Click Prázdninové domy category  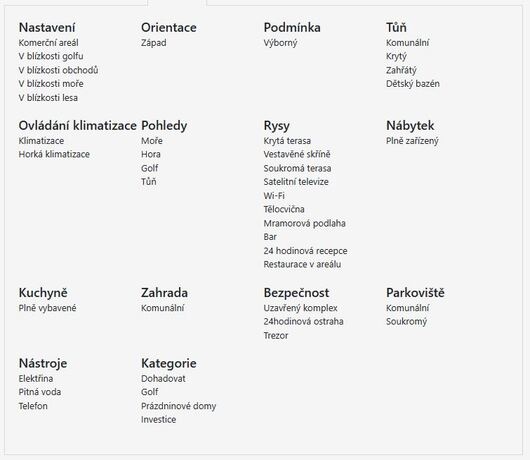tap(178, 406)
